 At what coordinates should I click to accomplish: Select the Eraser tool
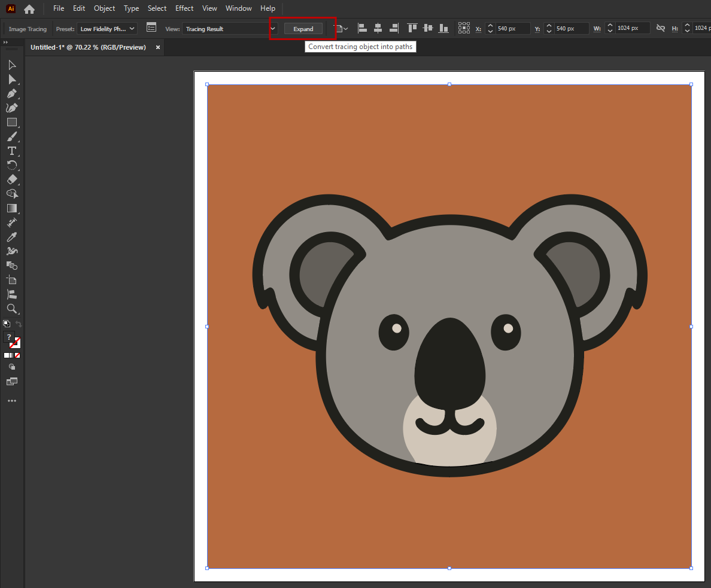pyautogui.click(x=12, y=179)
